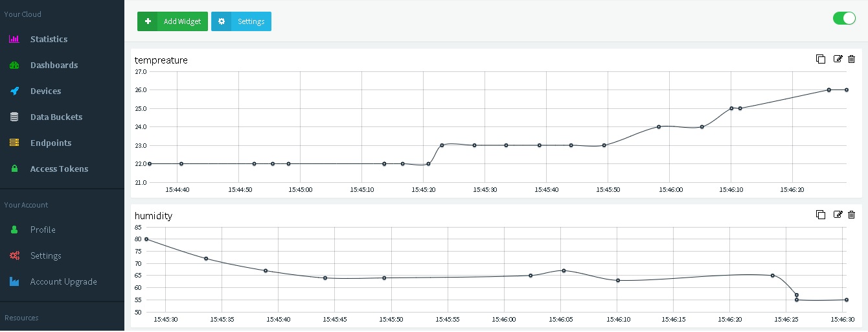Click the Profile user icon

point(14,230)
